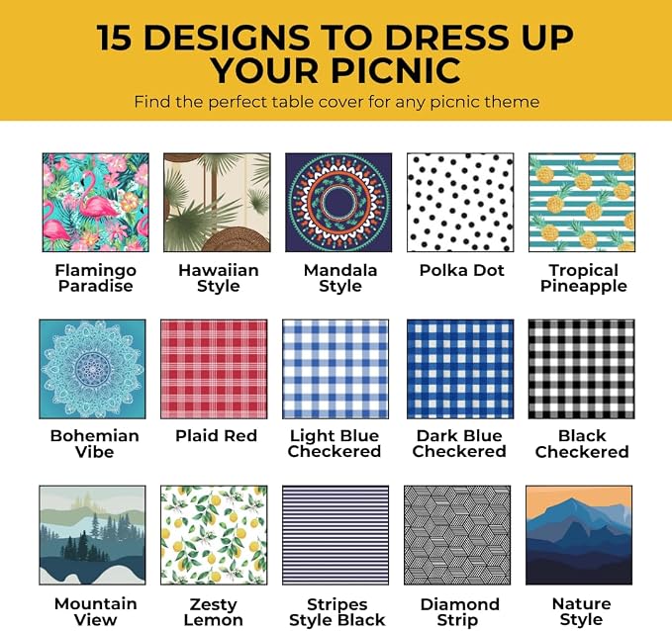Screen dimensions: 672x631
Task: Pick the Plaid Red pattern swatch
Action: tap(214, 369)
